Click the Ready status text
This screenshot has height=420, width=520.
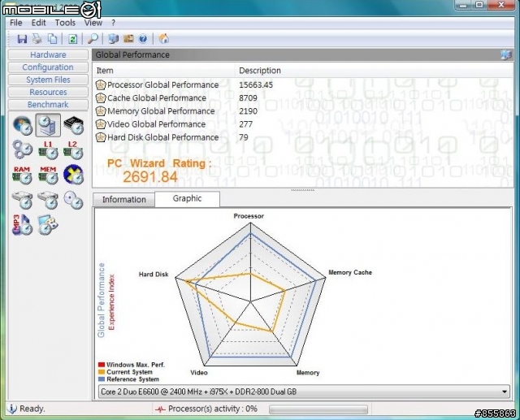tap(32, 409)
